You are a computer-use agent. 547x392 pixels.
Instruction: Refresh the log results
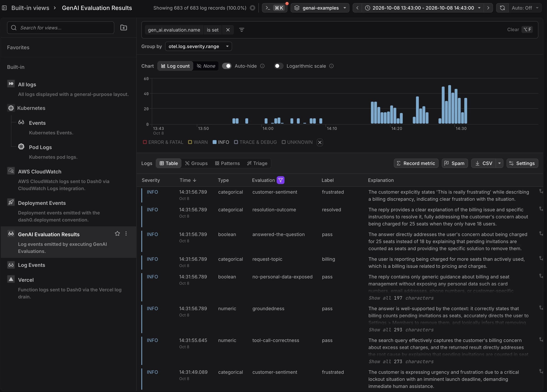click(x=502, y=8)
